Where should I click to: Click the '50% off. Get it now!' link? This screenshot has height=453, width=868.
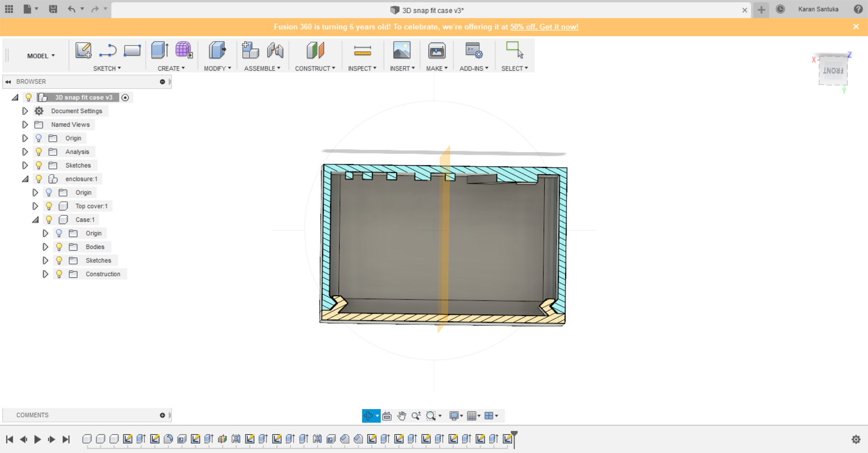[544, 27]
